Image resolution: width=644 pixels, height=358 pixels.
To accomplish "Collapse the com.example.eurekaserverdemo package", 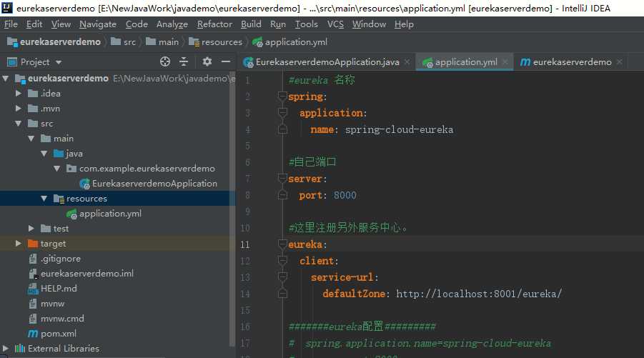I will click(x=57, y=169).
